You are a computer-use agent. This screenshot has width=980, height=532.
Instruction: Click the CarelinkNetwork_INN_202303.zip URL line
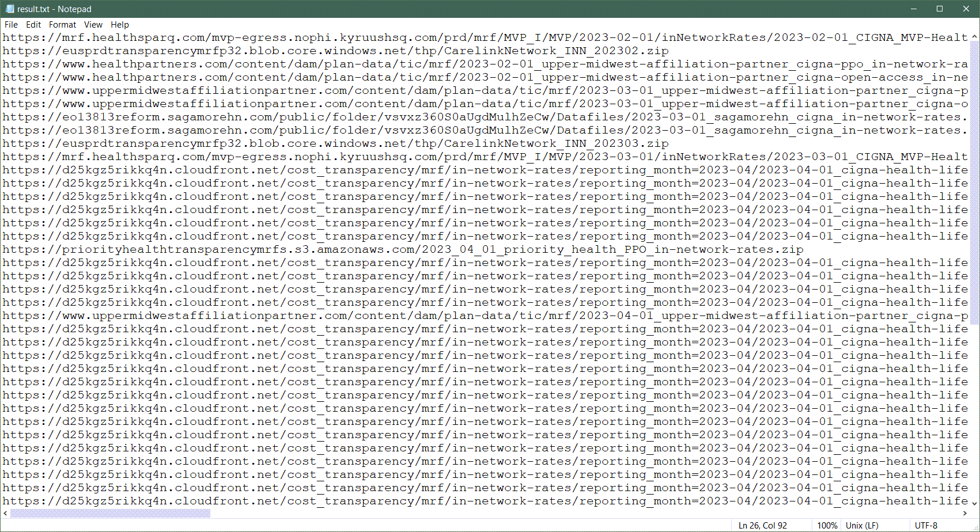[x=335, y=143]
